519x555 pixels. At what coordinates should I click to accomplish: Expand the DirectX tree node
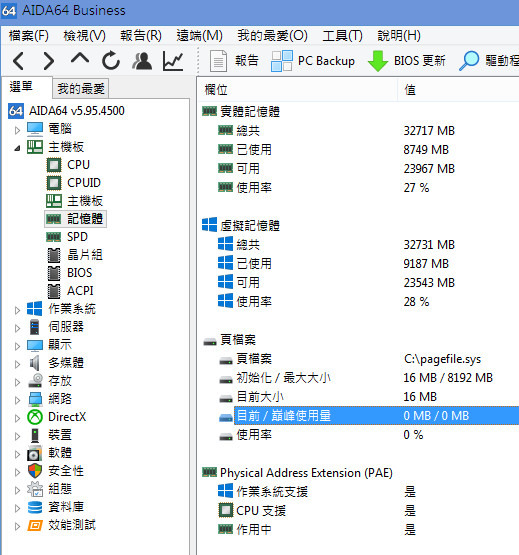[17, 418]
